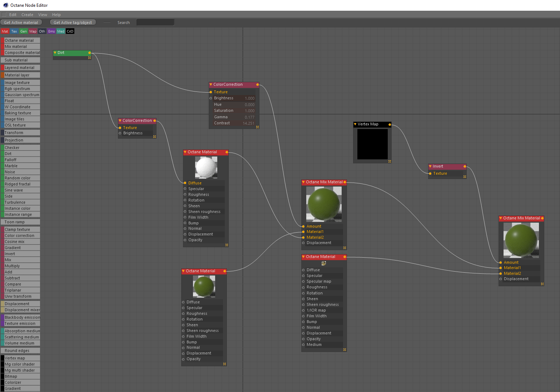Click Material2 port on rightmost Mix Material
The image size is (560, 392).
click(501, 274)
